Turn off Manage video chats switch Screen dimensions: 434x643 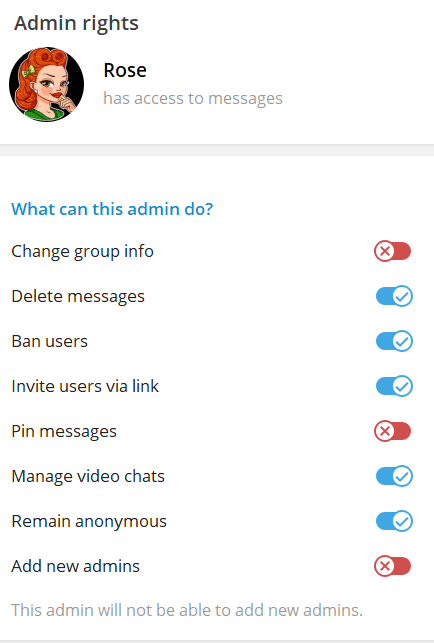(x=394, y=476)
